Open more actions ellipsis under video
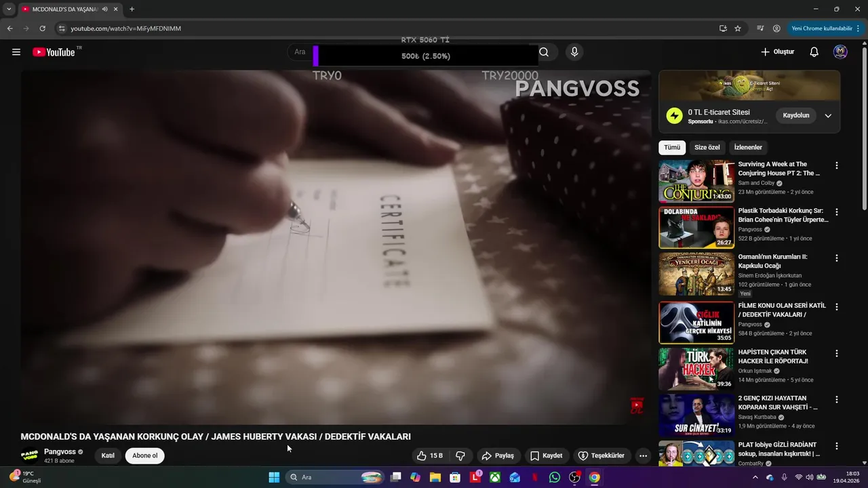 (643, 456)
